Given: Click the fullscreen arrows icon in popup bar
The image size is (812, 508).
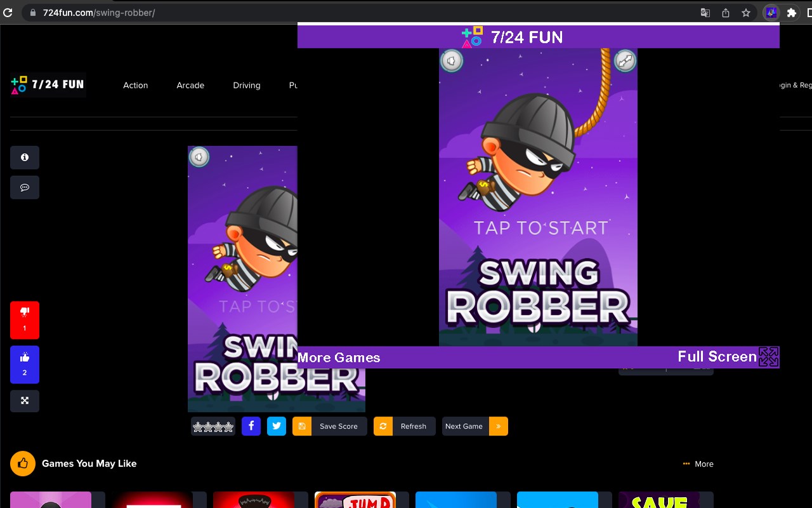Looking at the screenshot, I should tap(768, 357).
